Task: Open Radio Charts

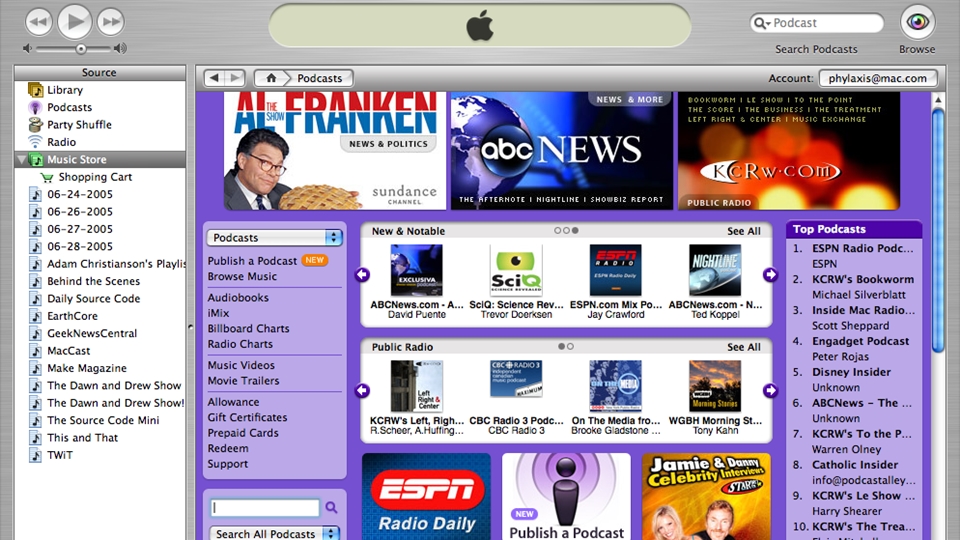Action: click(240, 344)
